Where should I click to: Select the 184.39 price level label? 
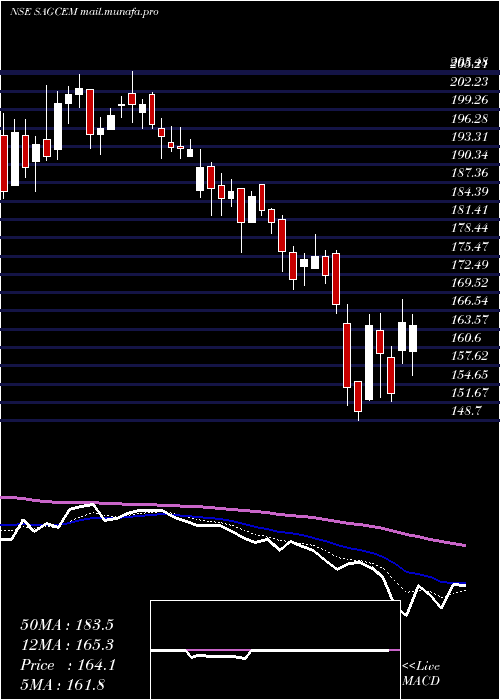(469, 192)
